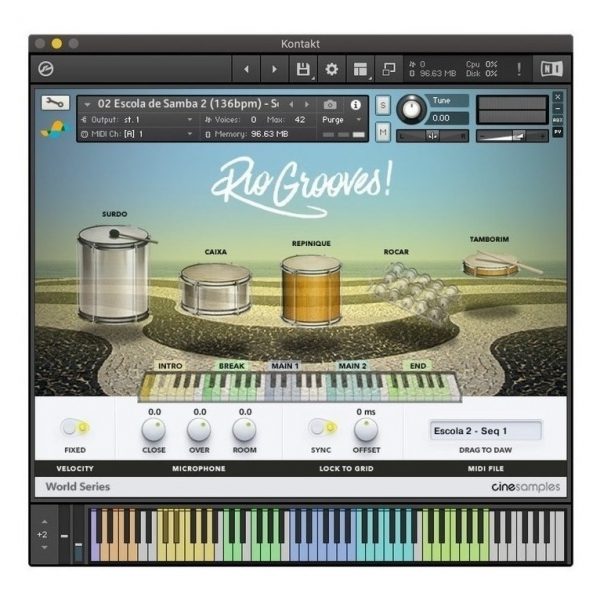Click the Room microphone knob

(244, 430)
